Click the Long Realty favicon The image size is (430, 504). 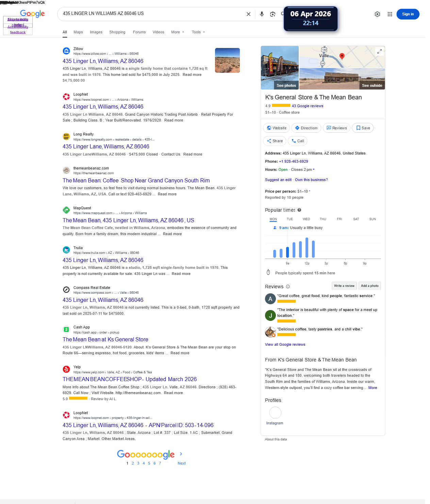point(66,136)
